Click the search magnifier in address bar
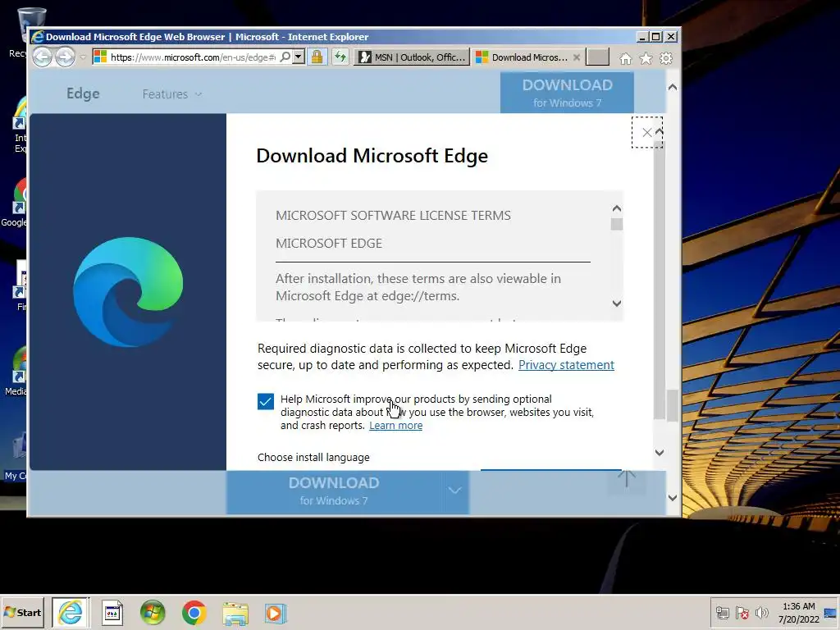The width and height of the screenshot is (840, 630). tap(286, 57)
